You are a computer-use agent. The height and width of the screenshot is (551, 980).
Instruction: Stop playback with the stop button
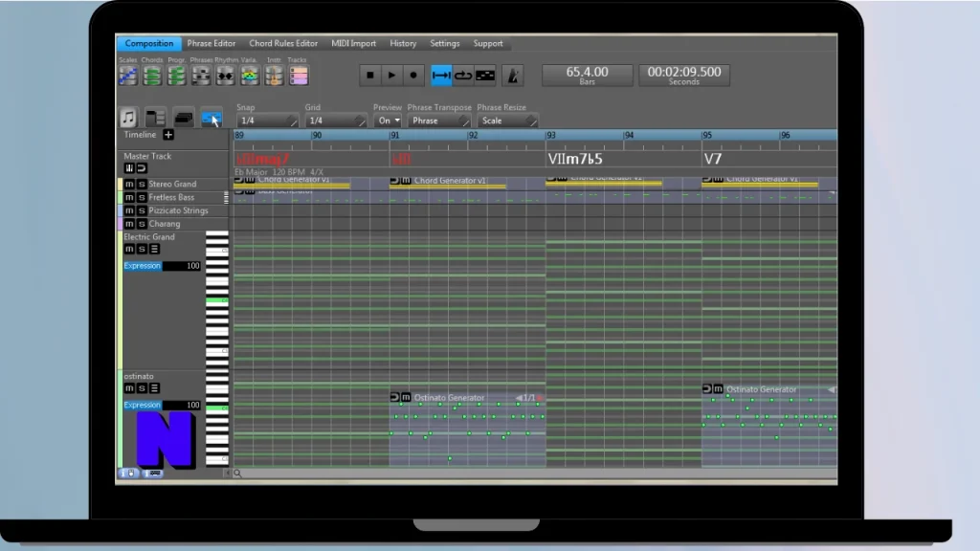click(370, 76)
